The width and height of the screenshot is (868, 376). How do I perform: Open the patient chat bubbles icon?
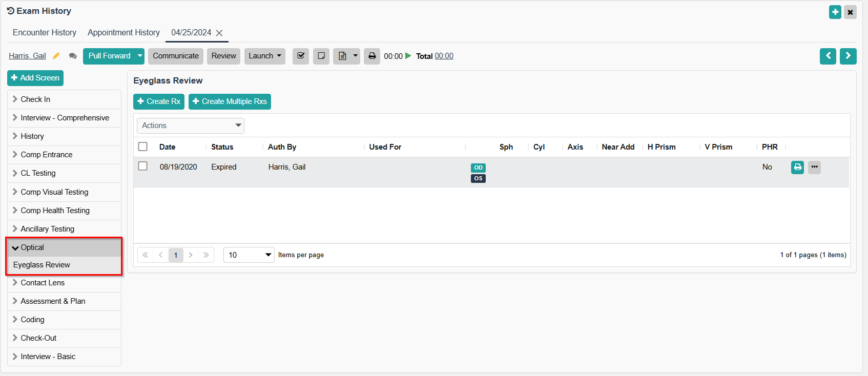coord(73,56)
